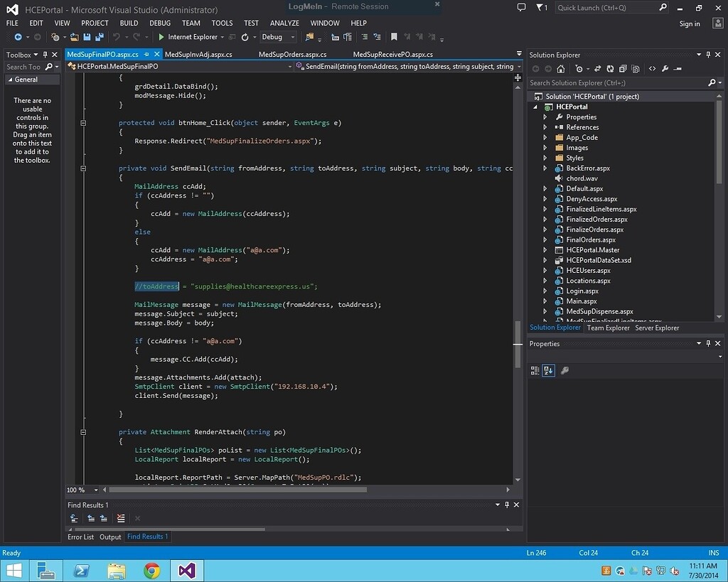The height and width of the screenshot is (582, 728).
Task: Click the Save All icon on the toolbar
Action: click(x=99, y=37)
